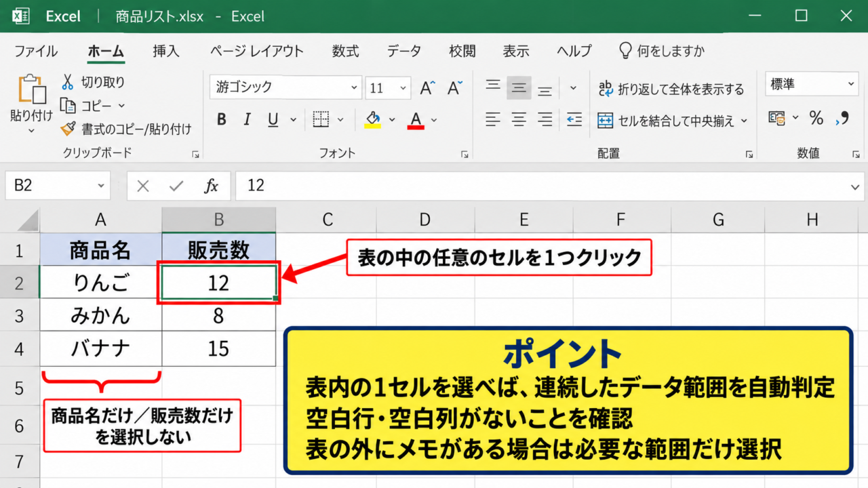868x488 pixels.
Task: Apply comma style number format
Action: click(x=844, y=119)
